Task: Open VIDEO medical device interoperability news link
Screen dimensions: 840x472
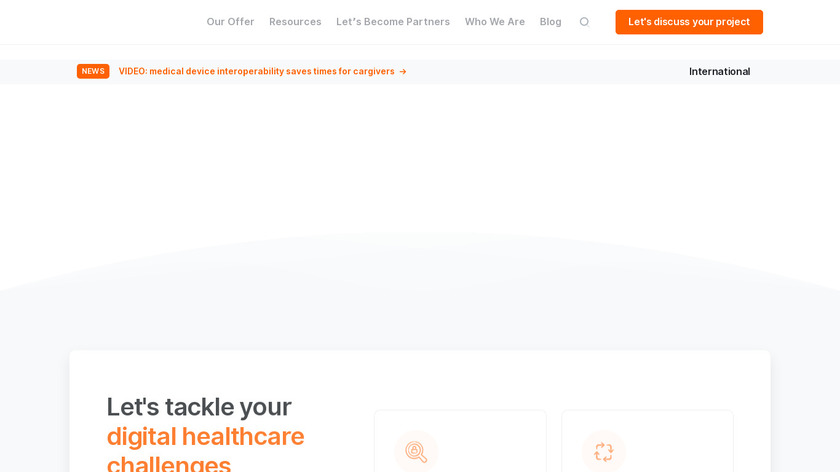Action: (x=257, y=71)
